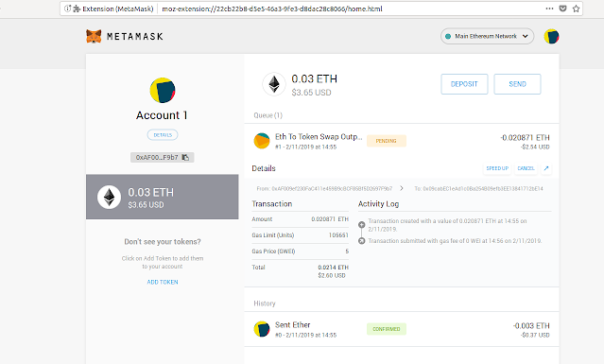Collapse the Eth To Token Swap transaction
The width and height of the screenshot is (604, 364).
pyautogui.click(x=402, y=141)
